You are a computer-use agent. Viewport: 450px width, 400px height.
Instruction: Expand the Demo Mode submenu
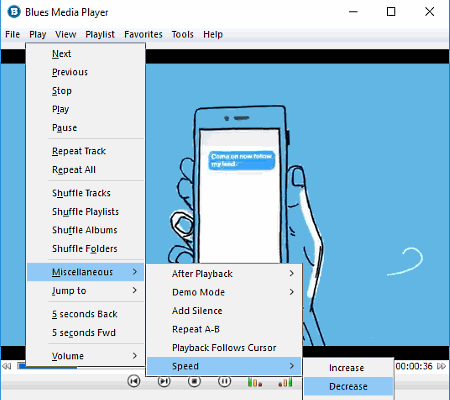pos(224,292)
